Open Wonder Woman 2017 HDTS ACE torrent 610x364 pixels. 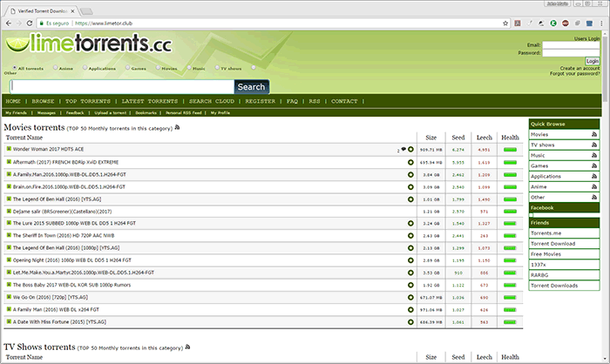click(x=48, y=149)
